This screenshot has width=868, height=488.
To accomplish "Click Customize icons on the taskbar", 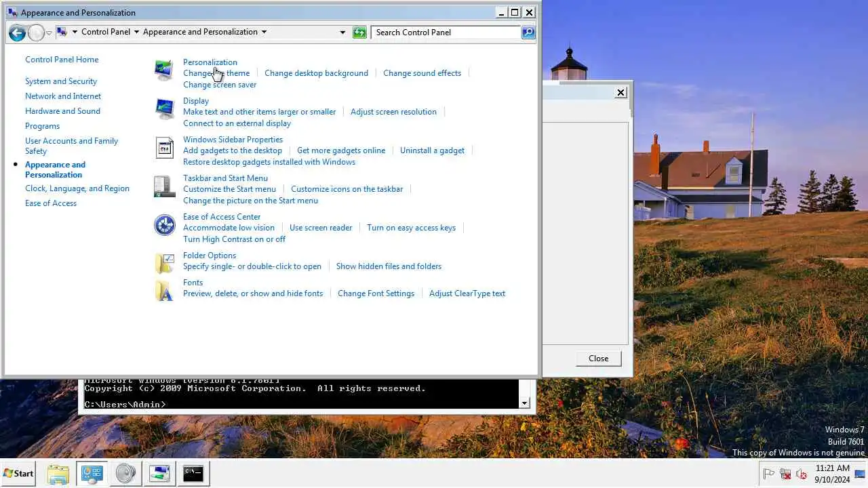I will 347,189.
